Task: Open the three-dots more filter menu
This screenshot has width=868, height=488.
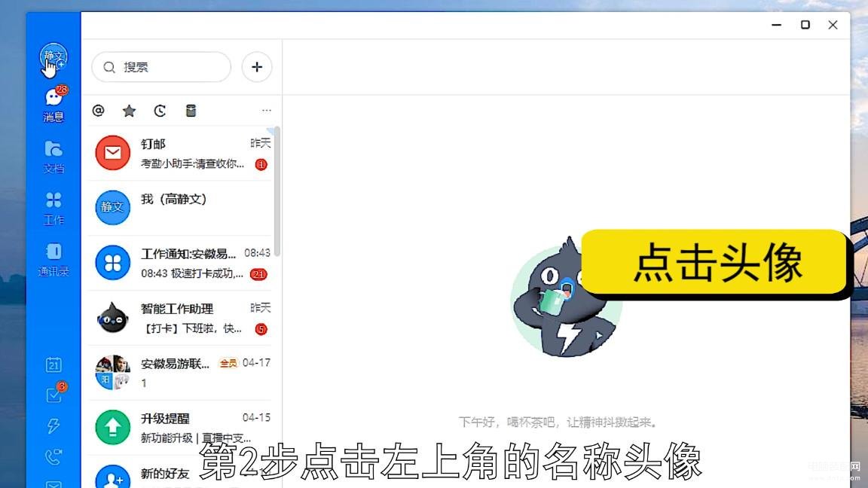Action: (x=267, y=110)
